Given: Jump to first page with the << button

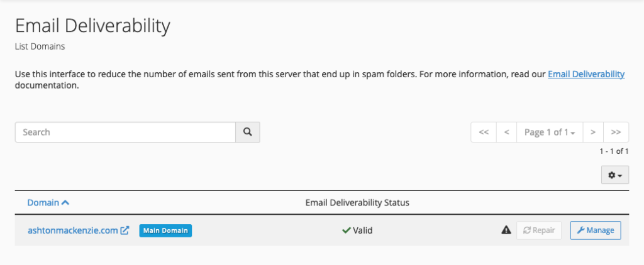Looking at the screenshot, I should pos(484,132).
